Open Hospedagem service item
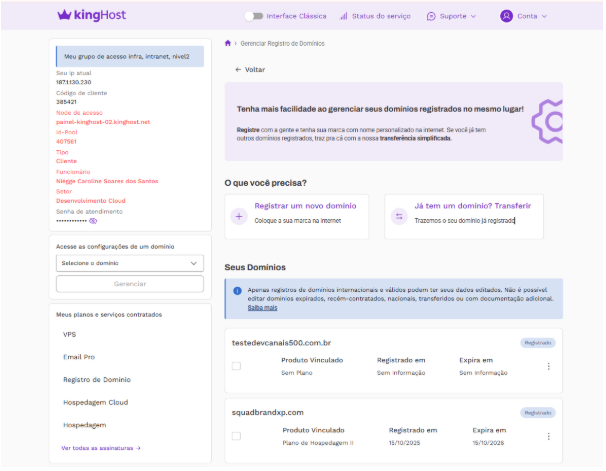Screen dimensions: 606x471 point(85,425)
